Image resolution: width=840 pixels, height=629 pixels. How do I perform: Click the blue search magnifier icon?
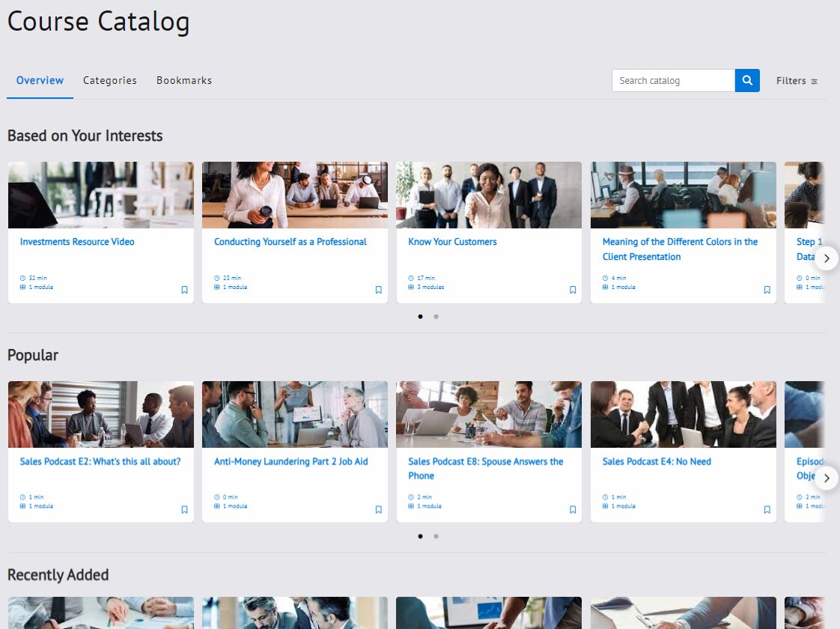[746, 80]
